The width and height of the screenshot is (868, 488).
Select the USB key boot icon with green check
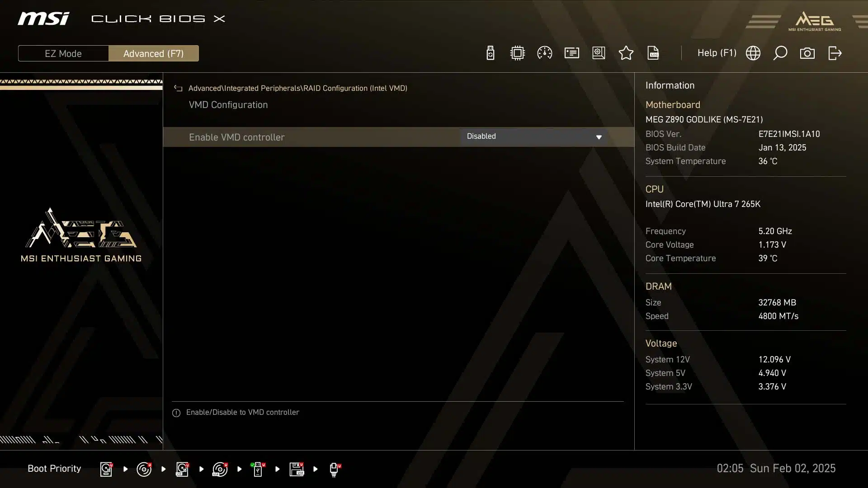(x=258, y=469)
